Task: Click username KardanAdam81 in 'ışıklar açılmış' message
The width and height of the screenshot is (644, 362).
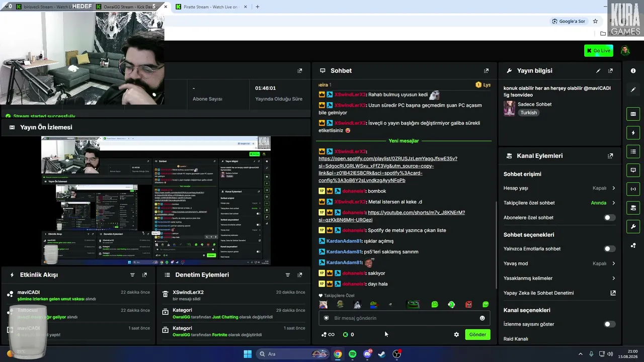Action: coord(344,241)
